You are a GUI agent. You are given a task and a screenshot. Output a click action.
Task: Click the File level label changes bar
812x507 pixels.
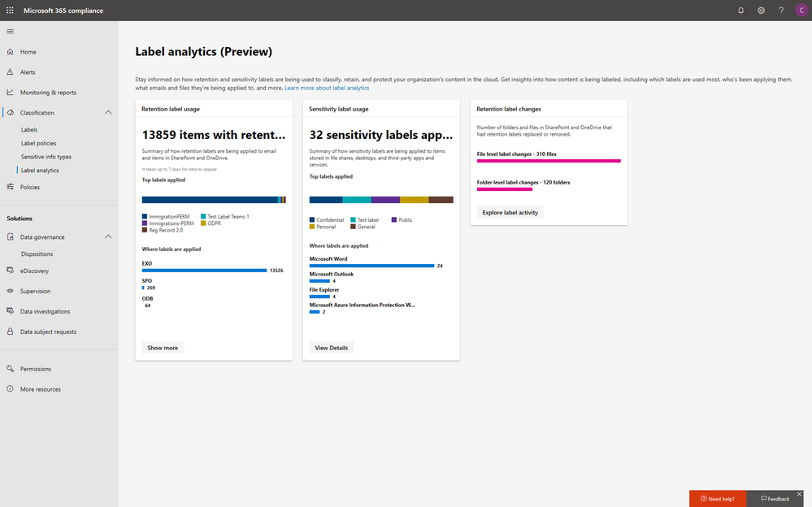(x=549, y=161)
